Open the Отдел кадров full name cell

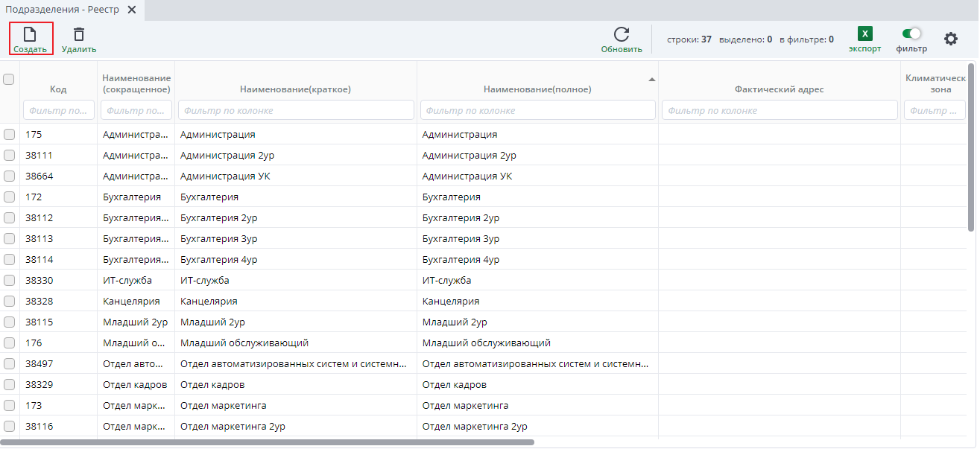click(455, 385)
